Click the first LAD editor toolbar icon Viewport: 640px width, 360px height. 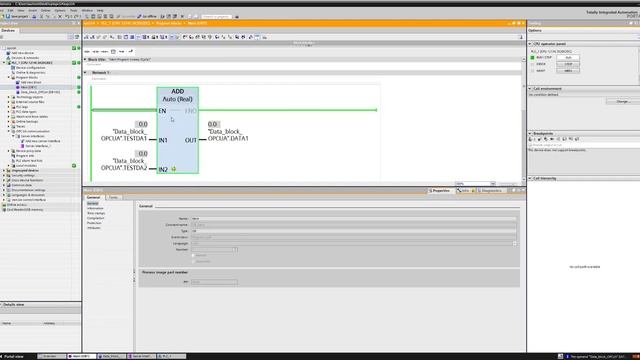coord(87,37)
